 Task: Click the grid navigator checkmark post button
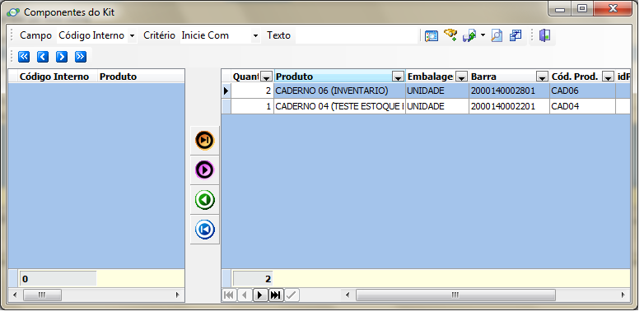[x=292, y=295]
